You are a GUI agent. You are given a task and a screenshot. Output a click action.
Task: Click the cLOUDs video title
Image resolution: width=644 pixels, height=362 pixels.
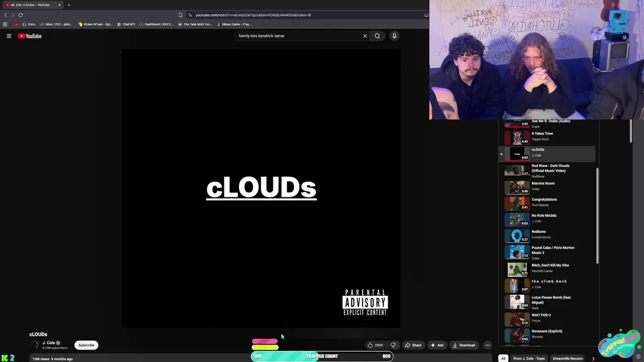(x=38, y=334)
